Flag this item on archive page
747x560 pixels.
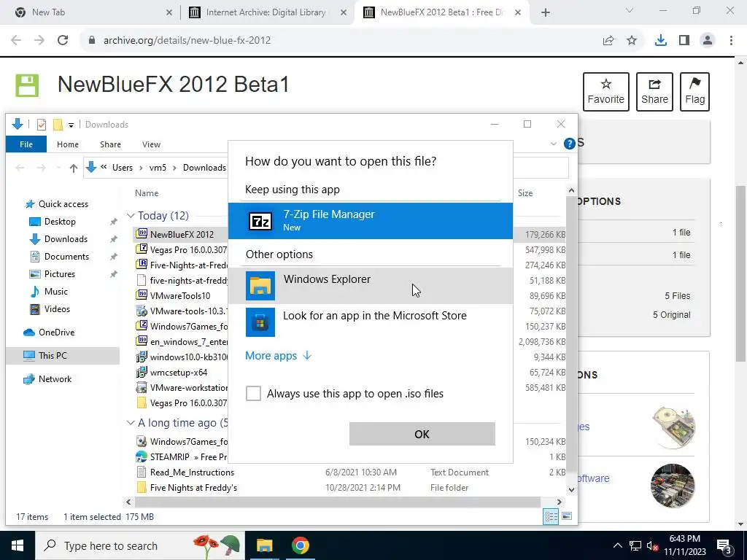tap(694, 92)
